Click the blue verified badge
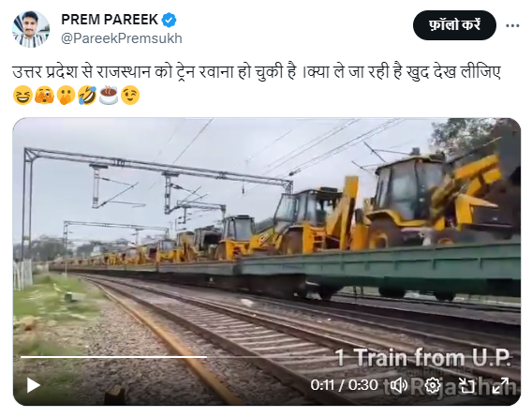Viewport: 532px width, 417px height. point(169,20)
